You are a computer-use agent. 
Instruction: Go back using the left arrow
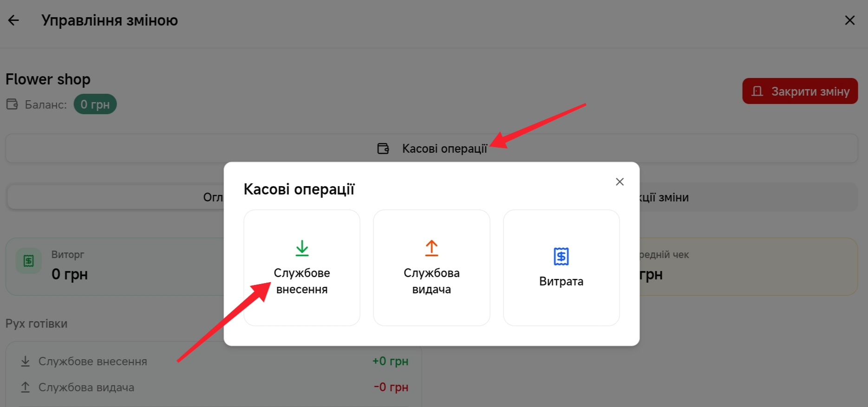tap(13, 20)
